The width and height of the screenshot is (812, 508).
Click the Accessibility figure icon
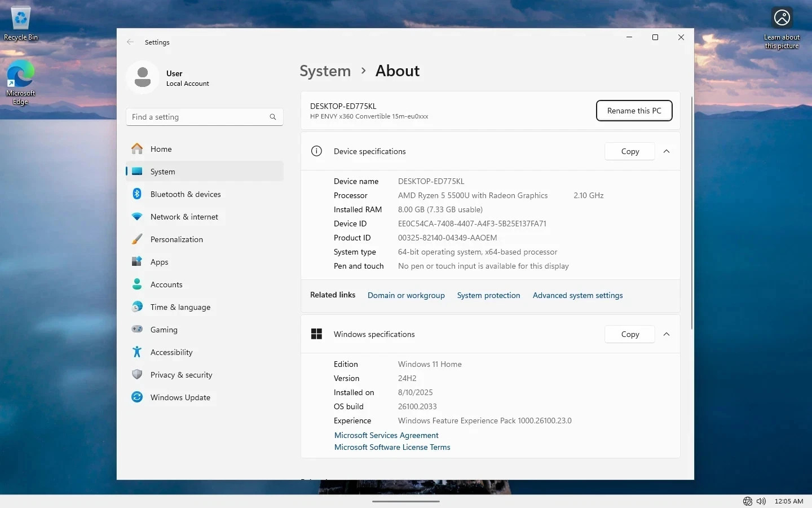[137, 352]
